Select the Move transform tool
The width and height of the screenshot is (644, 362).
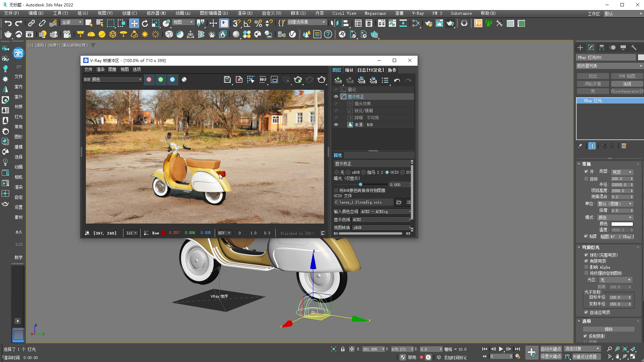(134, 23)
